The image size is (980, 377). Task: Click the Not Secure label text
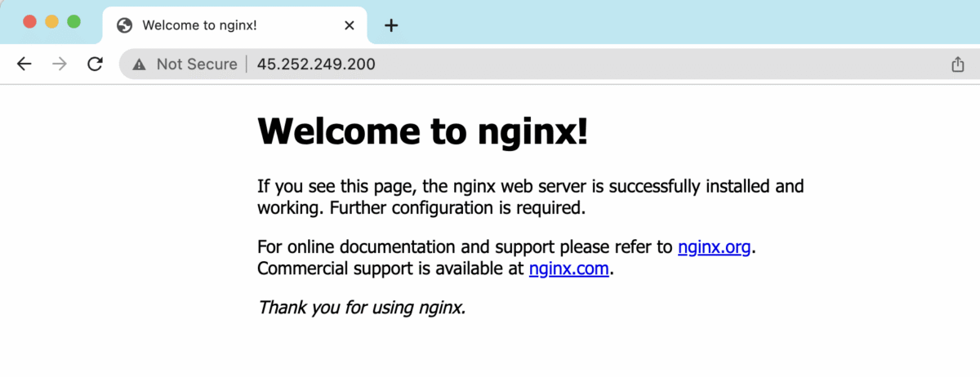click(x=196, y=64)
